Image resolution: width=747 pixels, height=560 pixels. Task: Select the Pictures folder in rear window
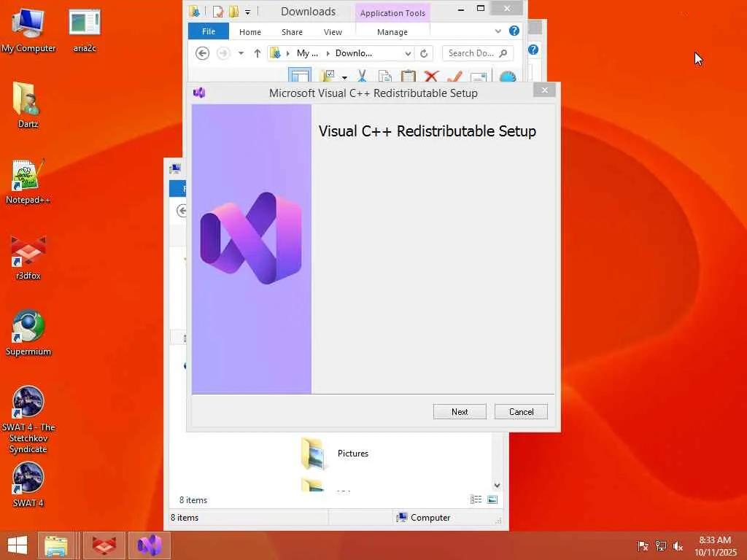[336, 454]
